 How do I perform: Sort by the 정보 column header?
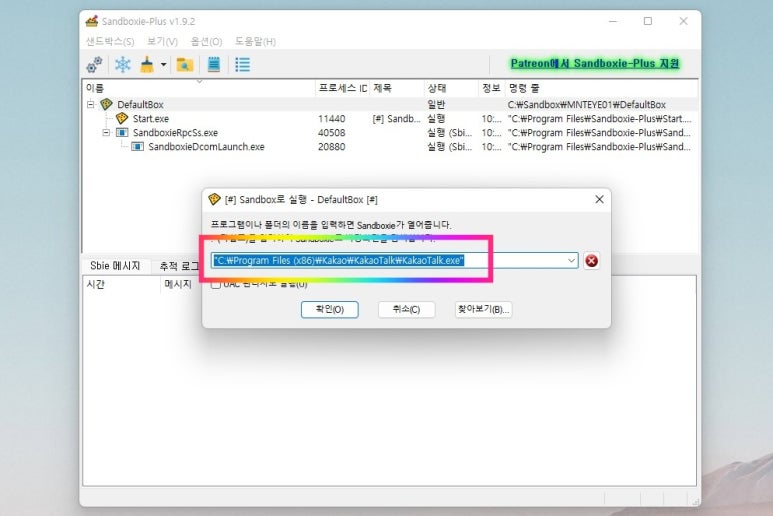pyautogui.click(x=492, y=88)
